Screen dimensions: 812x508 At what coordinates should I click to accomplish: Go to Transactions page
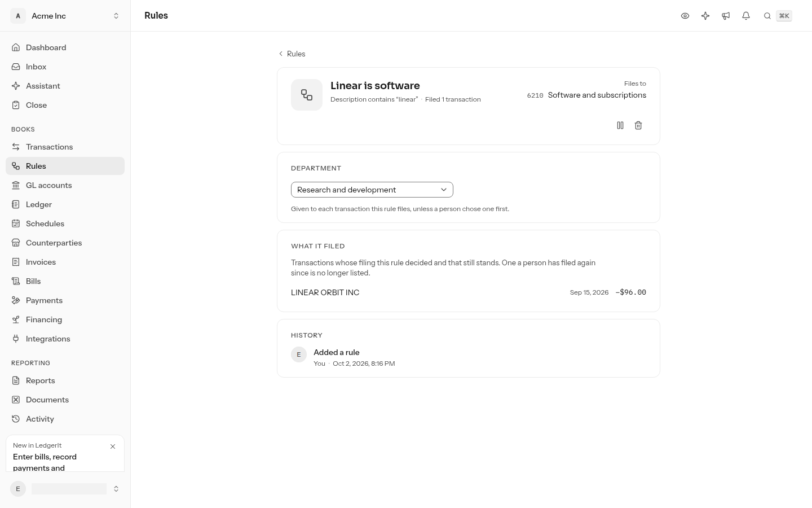pyautogui.click(x=65, y=147)
